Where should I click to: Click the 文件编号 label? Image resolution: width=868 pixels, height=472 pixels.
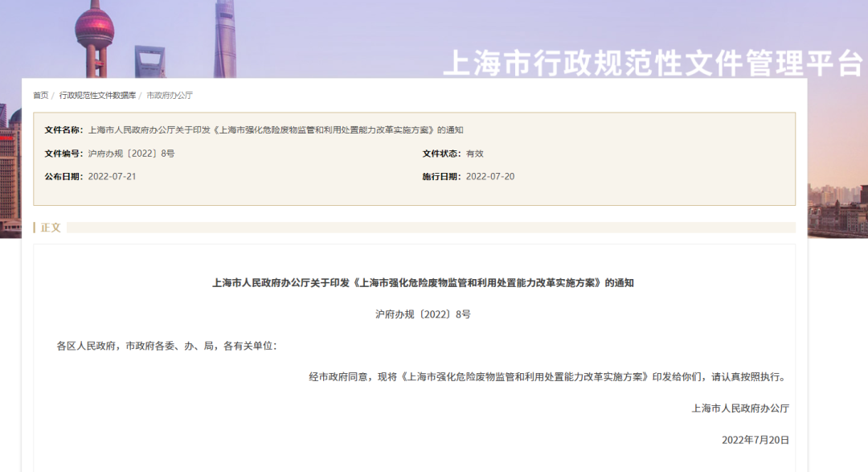click(63, 154)
